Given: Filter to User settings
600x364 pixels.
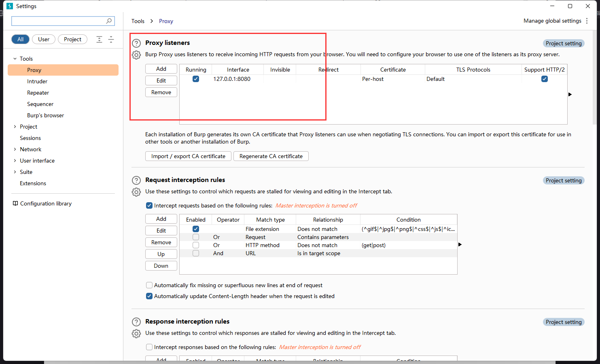Looking at the screenshot, I should click(44, 39).
